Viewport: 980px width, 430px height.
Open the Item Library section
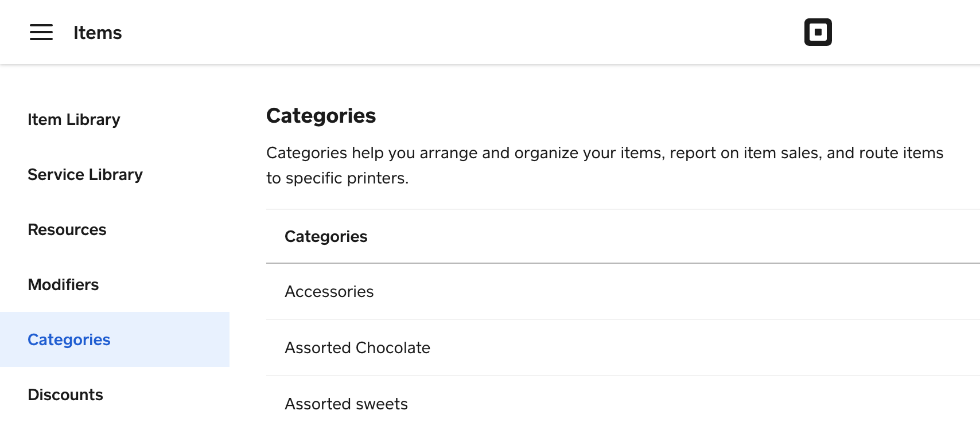(74, 119)
